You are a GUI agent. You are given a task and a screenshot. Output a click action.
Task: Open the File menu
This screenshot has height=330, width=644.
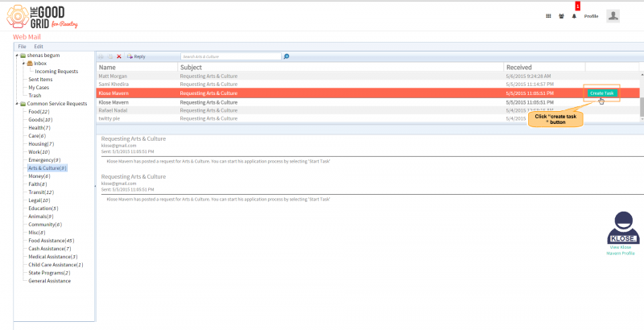click(x=23, y=47)
